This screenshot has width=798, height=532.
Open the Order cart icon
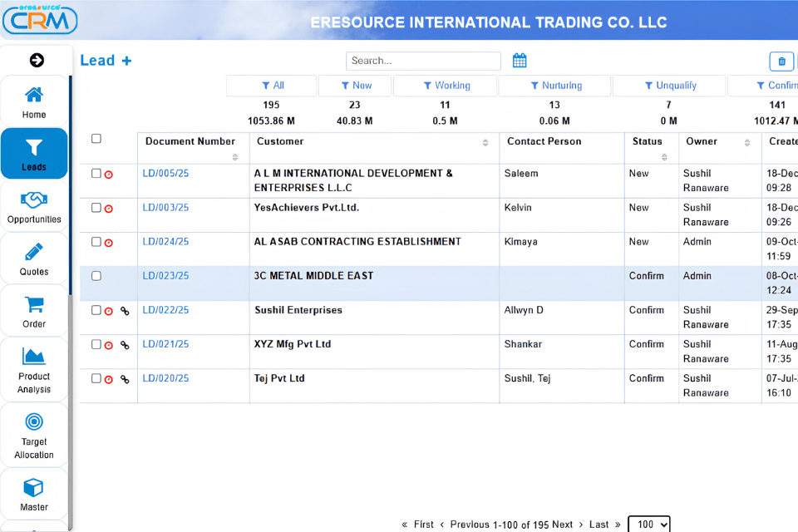34,304
